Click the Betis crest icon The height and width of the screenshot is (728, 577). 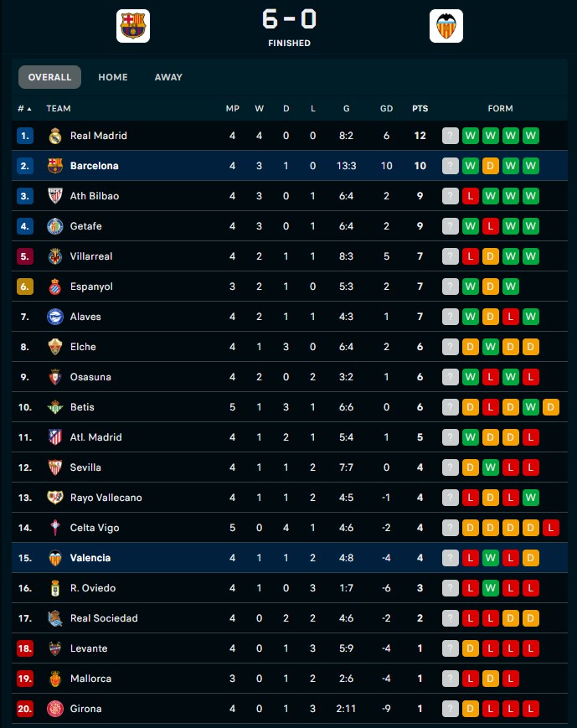pos(55,407)
